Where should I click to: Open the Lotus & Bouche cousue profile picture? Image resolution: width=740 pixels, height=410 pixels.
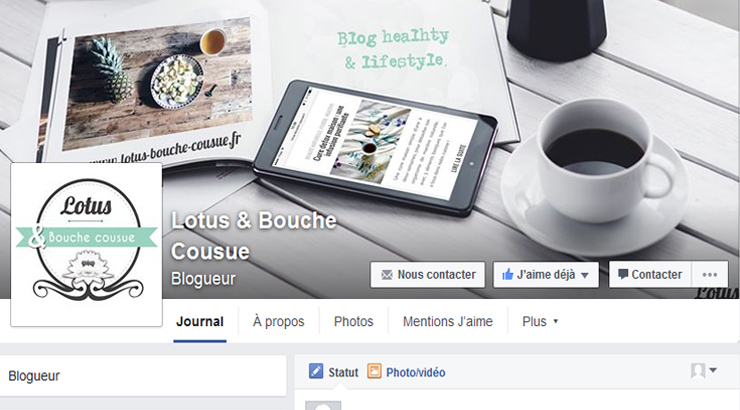coord(87,244)
